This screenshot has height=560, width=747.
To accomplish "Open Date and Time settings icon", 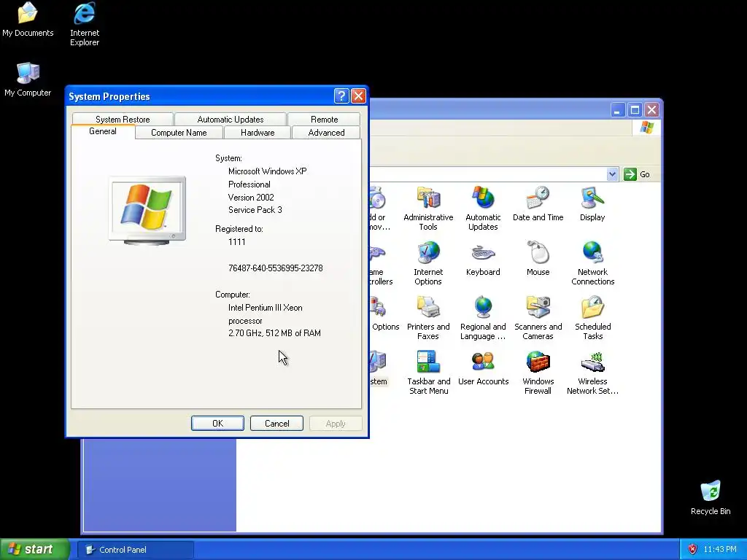I will pyautogui.click(x=538, y=204).
